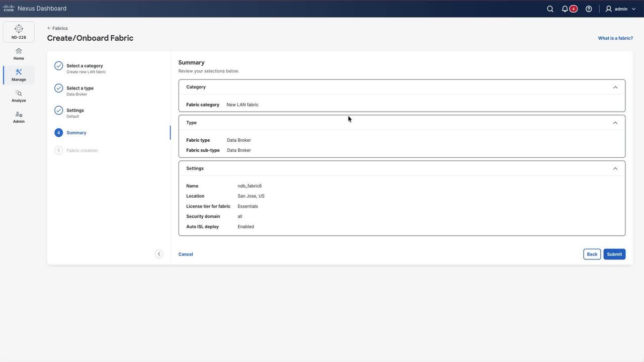
Task: Open the notifications bell
Action: [565, 9]
